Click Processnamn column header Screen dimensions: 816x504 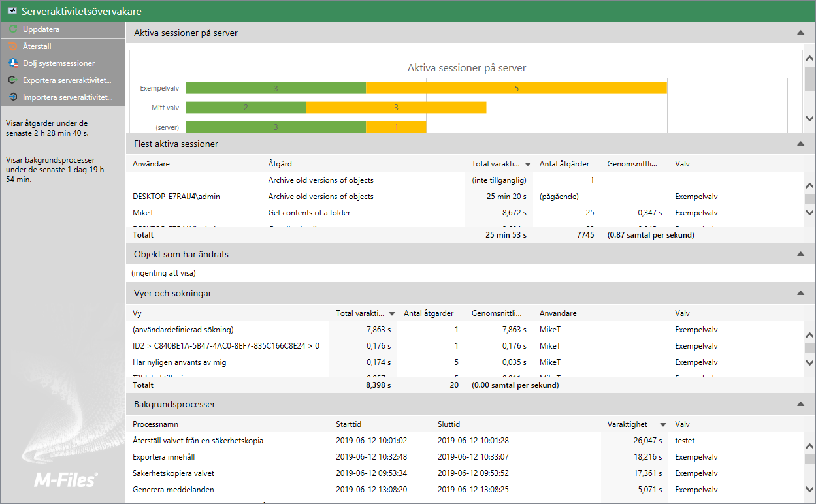(155, 424)
